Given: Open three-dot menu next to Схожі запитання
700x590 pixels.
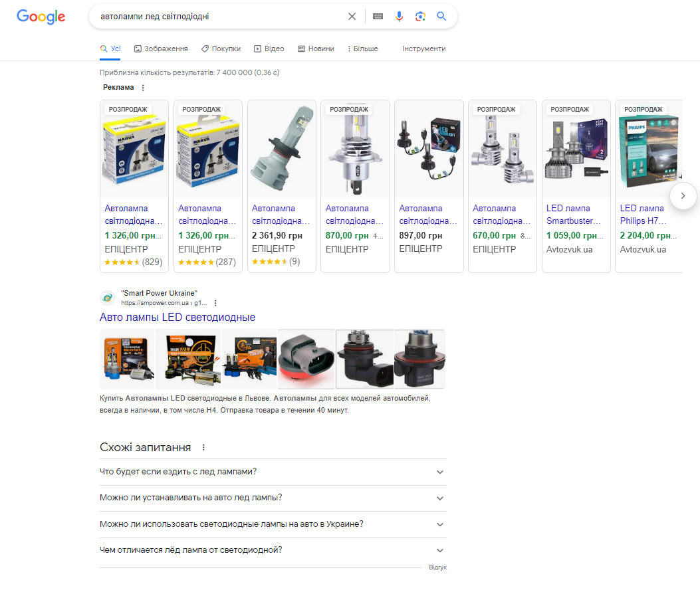Looking at the screenshot, I should [203, 447].
